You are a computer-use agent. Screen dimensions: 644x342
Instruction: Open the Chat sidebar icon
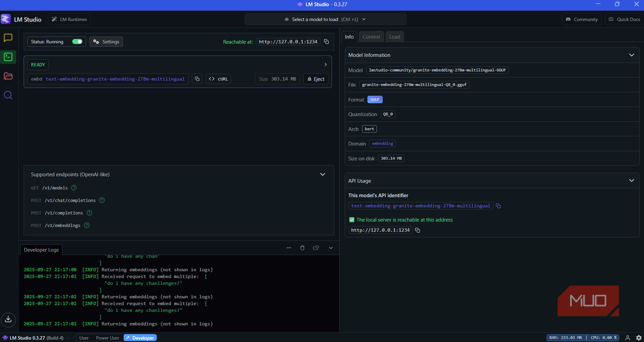(8, 38)
